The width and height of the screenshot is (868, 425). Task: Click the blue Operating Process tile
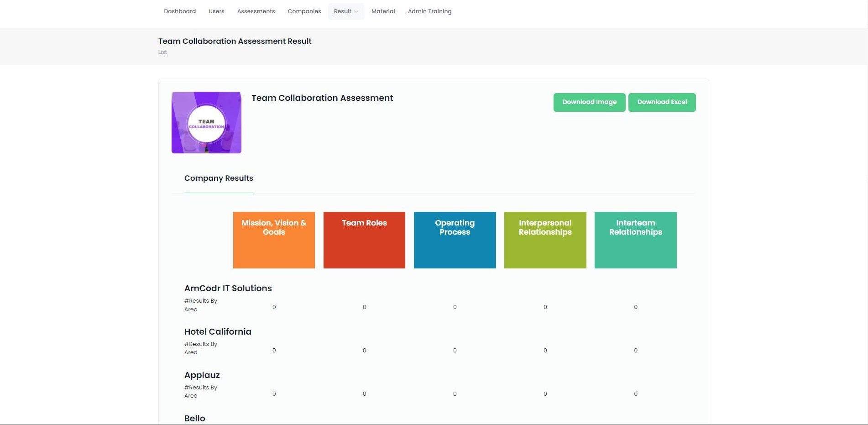455,240
